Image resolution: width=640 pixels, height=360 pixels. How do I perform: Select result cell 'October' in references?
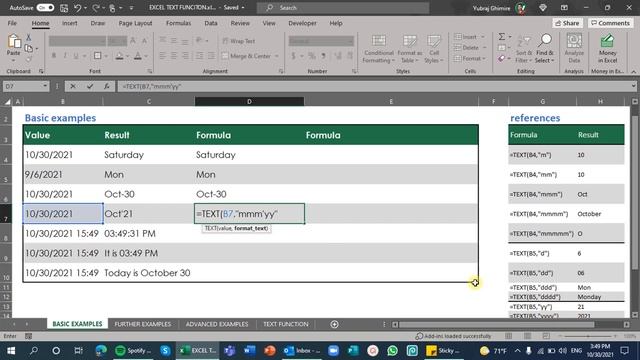coord(600,214)
